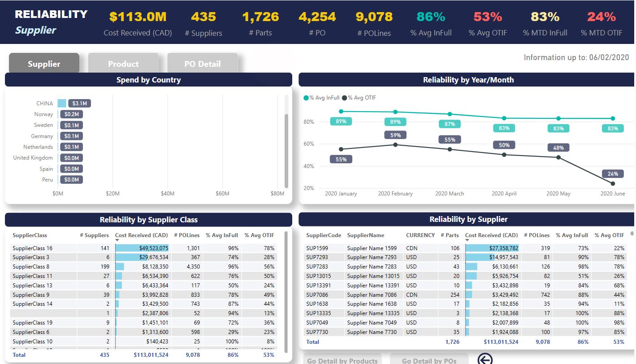The image size is (636, 364).
Task: Click Reliability by Supplier table scrollbar
Action: pos(632,233)
